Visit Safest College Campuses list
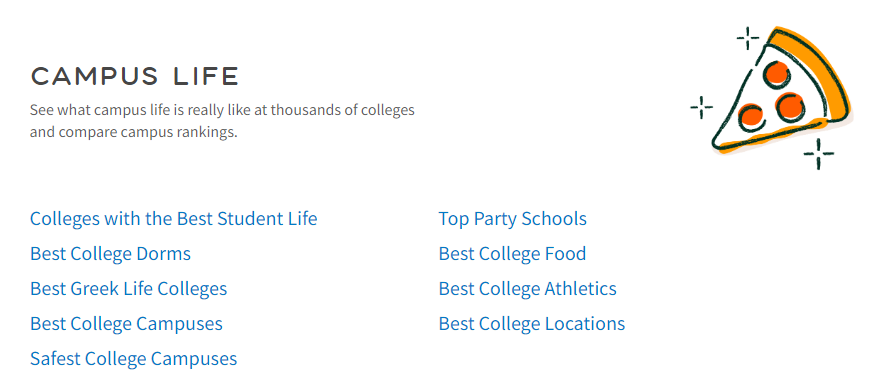The image size is (870, 383). [x=134, y=359]
